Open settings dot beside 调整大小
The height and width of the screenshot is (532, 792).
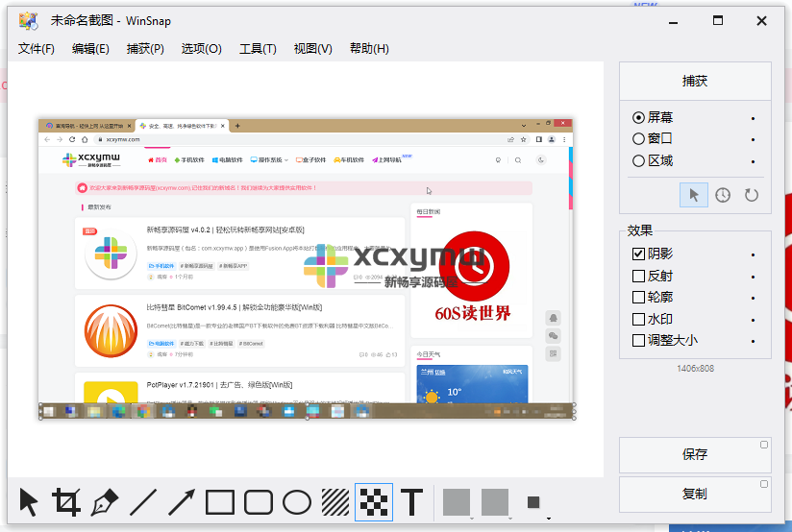coord(753,342)
